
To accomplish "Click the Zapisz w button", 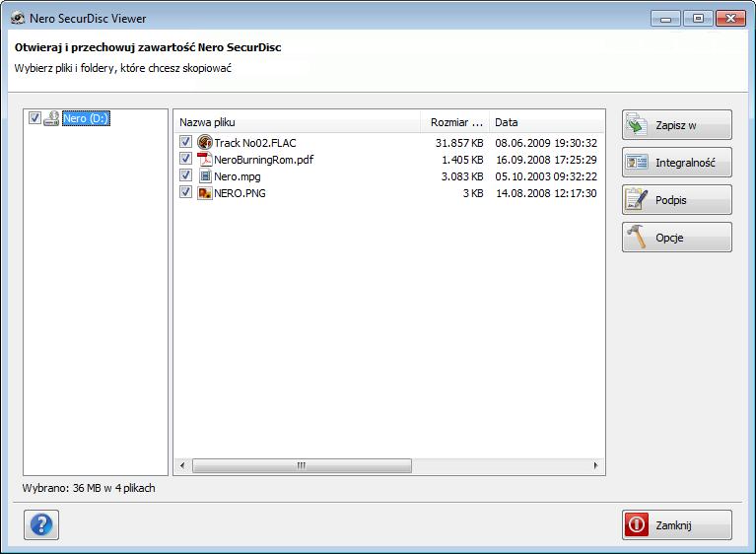I will tap(677, 125).
